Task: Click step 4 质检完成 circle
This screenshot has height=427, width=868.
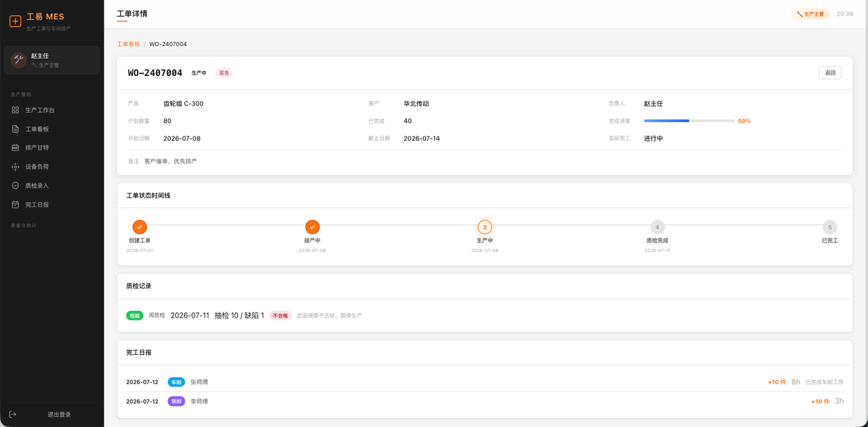Action: (x=657, y=227)
